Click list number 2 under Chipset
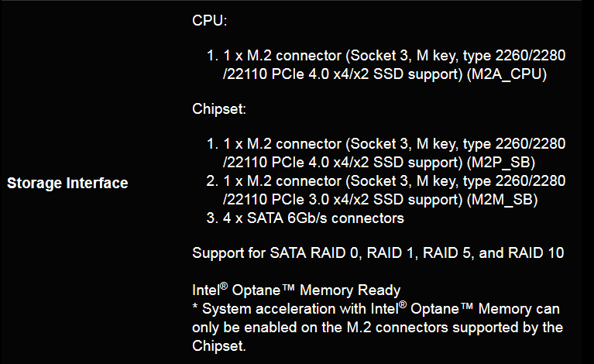This screenshot has height=364, width=594. point(212,181)
